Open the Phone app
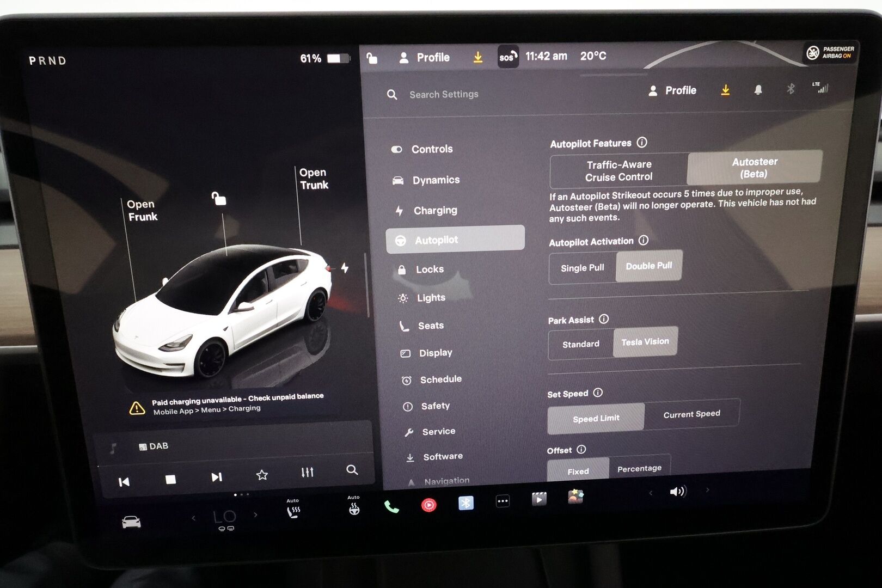 [391, 507]
